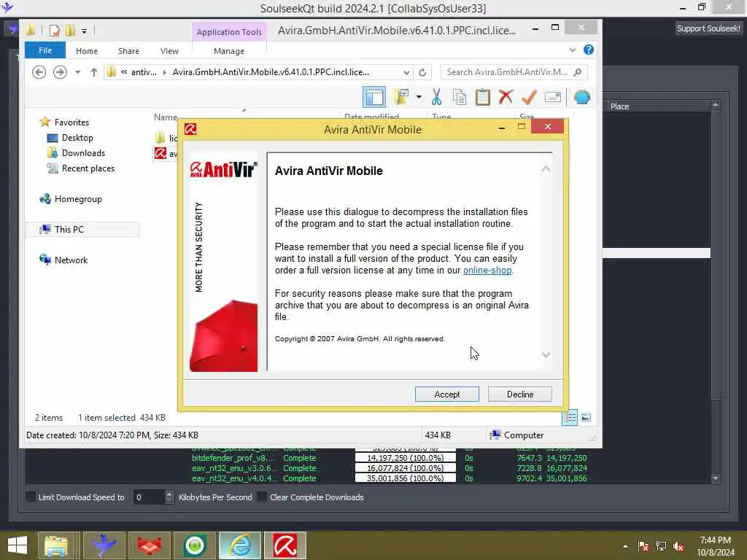Open the address bar history dropdown

[x=406, y=72]
